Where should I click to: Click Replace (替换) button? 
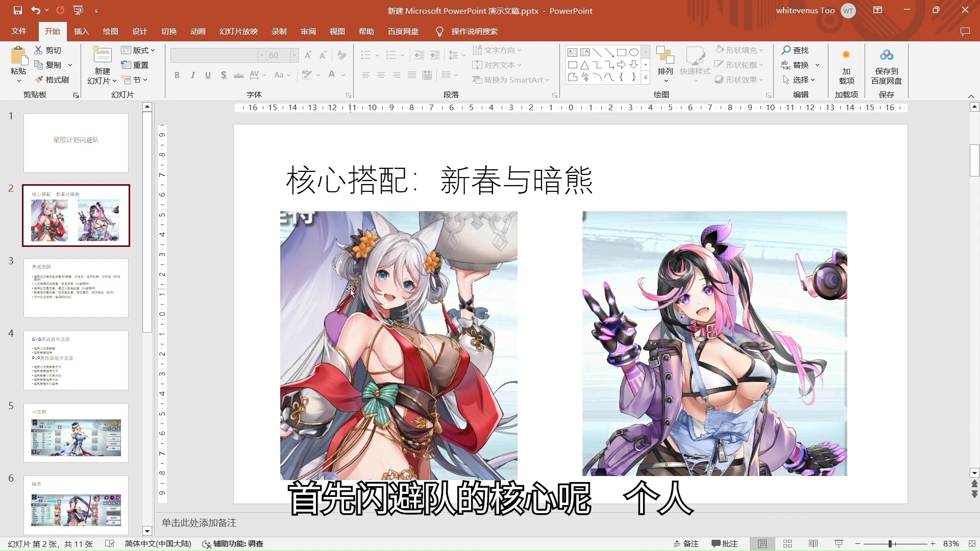(795, 65)
